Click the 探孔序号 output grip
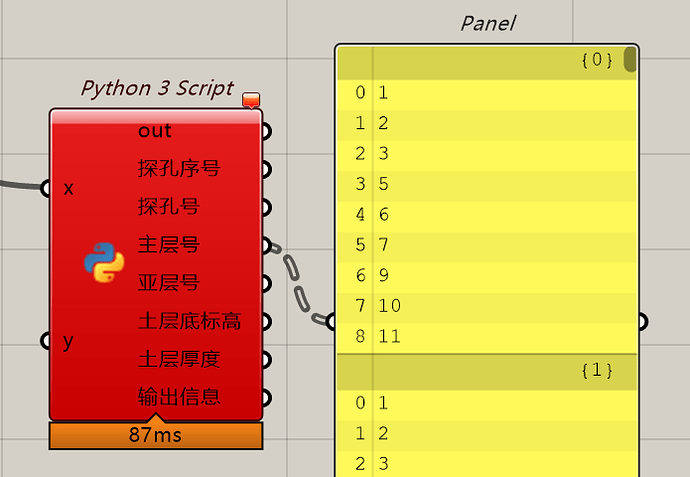The width and height of the screenshot is (690, 477). 265,169
